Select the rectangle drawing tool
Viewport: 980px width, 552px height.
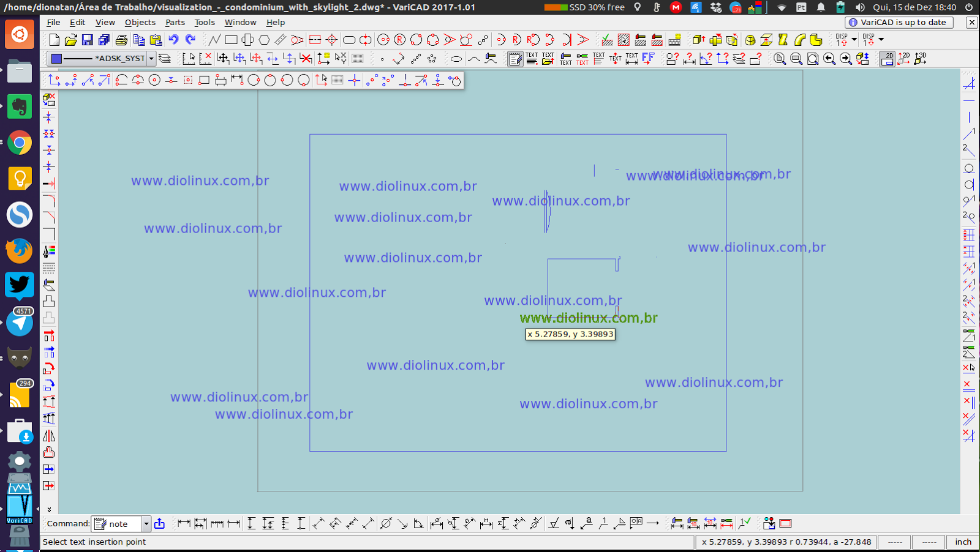[231, 40]
